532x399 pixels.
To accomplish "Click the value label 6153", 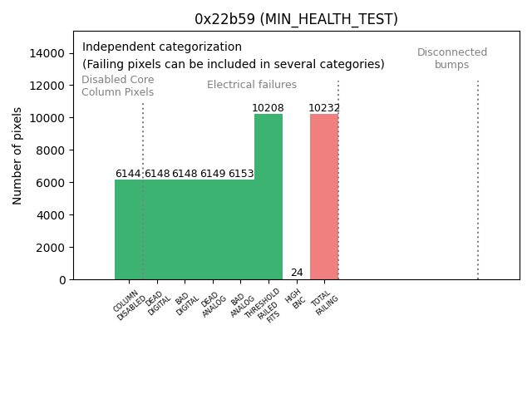I will [x=241, y=174].
